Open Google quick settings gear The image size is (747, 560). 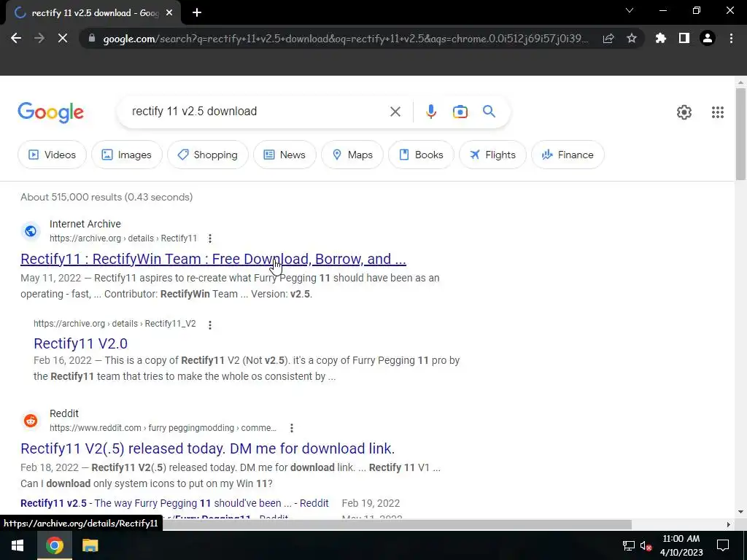(x=684, y=112)
